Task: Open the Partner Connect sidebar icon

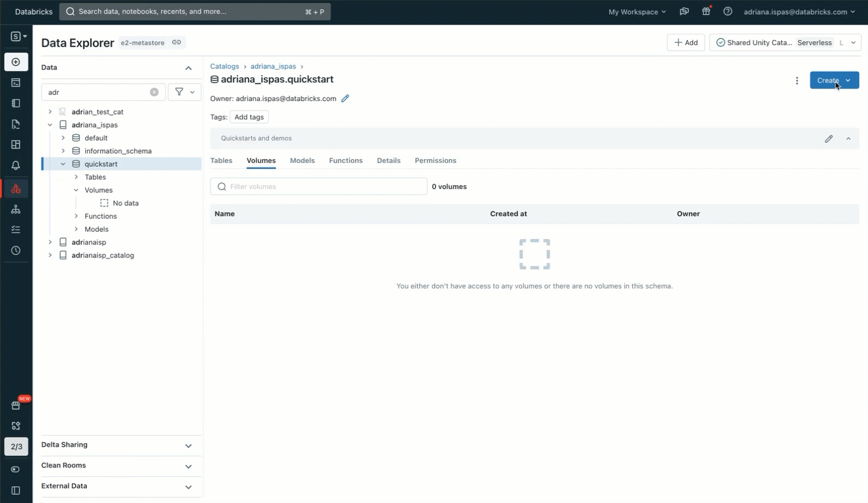Action: tap(16, 426)
